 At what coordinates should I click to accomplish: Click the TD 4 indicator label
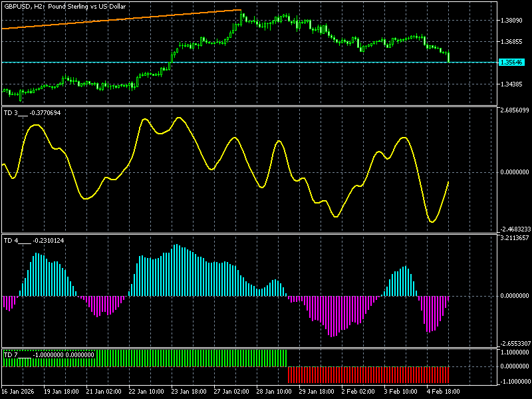pyautogui.click(x=34, y=241)
